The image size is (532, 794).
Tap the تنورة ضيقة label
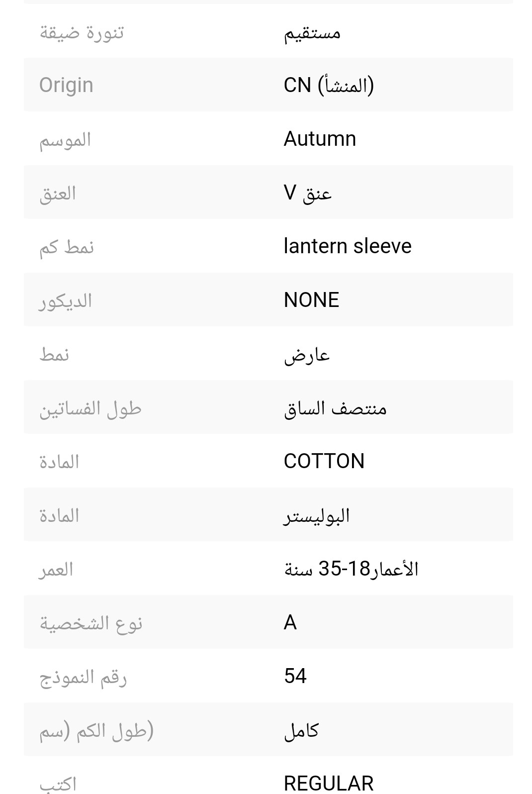point(82,33)
